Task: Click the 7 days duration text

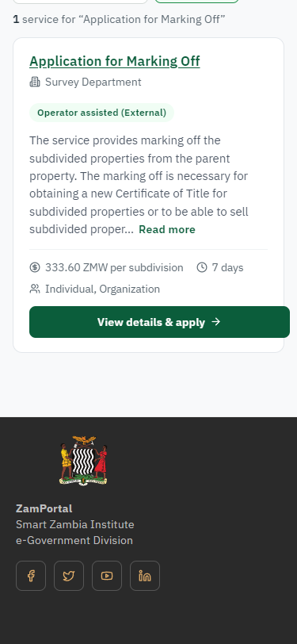Action: tap(227, 267)
